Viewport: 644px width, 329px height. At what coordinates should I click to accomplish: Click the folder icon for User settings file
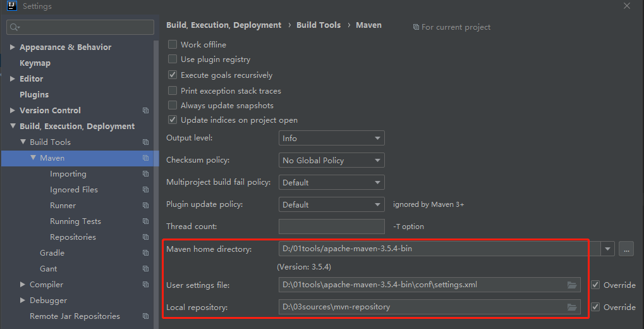coord(572,285)
